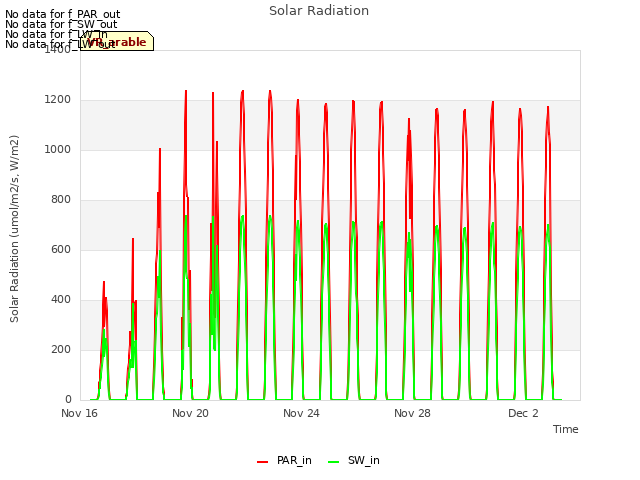Click the Nov 24 x-axis tick label
Image resolution: width=640 pixels, height=480 pixels.
[x=301, y=413]
